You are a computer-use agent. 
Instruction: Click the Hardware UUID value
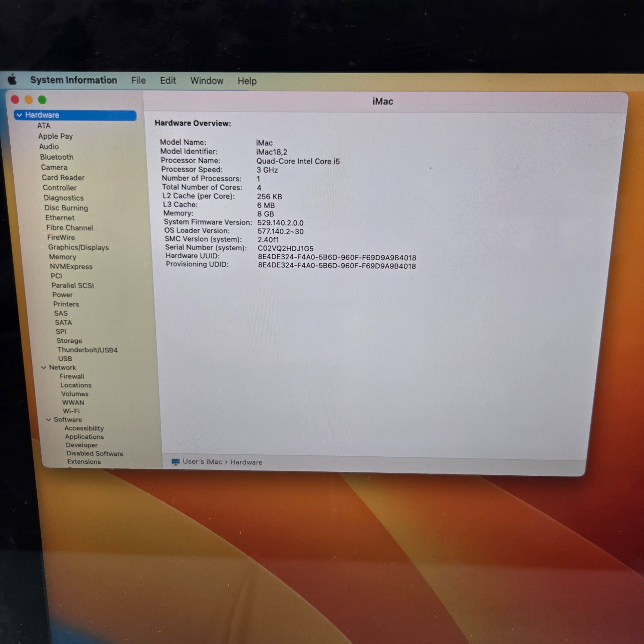pyautogui.click(x=337, y=258)
